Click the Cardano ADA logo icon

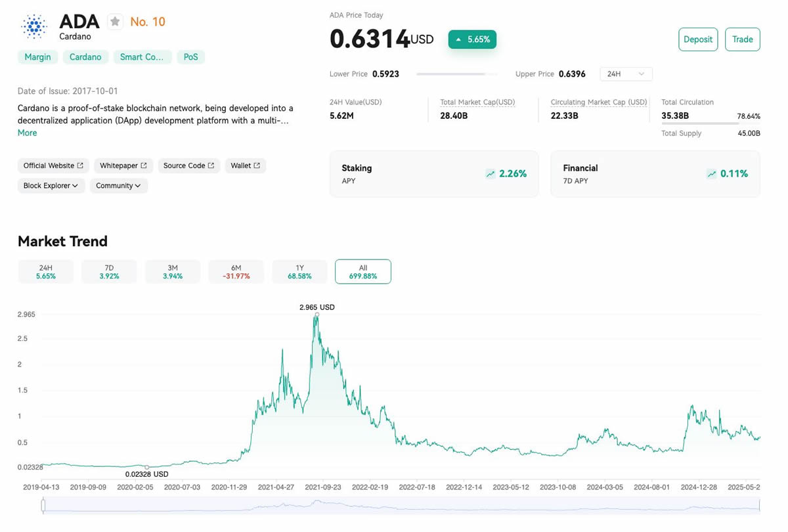[x=34, y=27]
